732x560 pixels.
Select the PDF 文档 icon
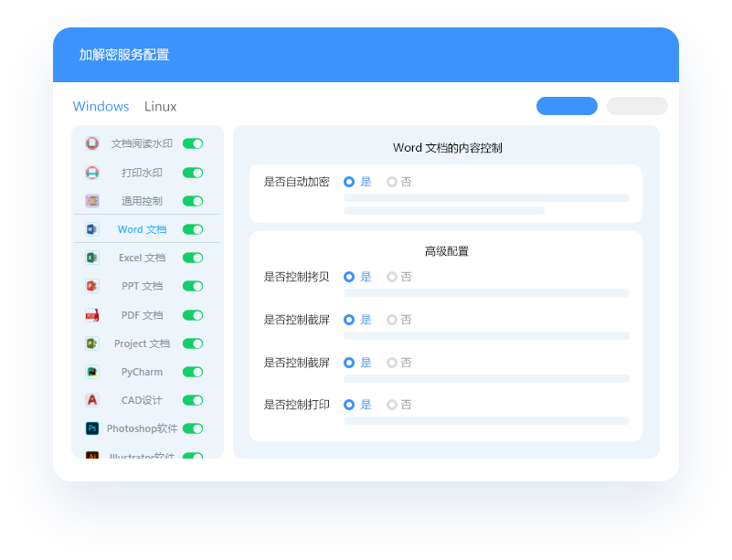(x=91, y=315)
